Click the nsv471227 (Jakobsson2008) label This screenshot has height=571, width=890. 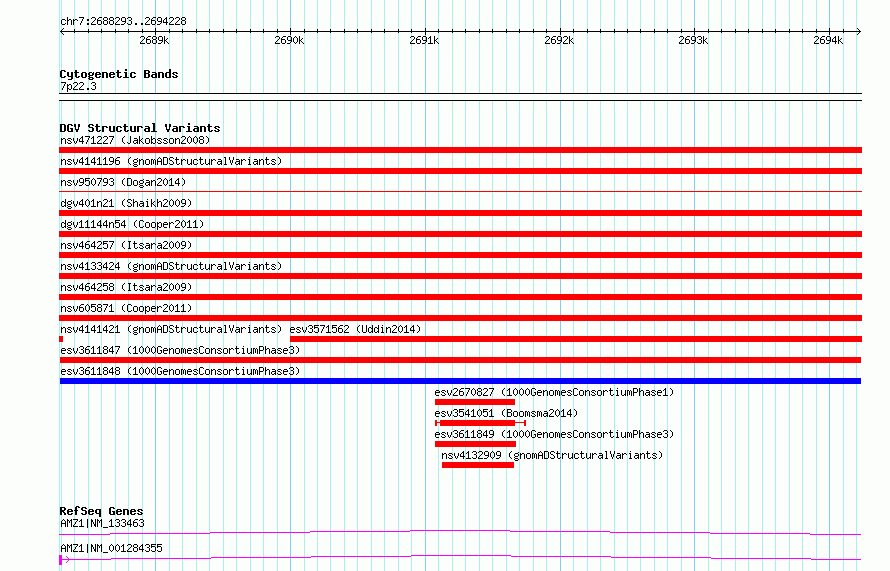pos(135,140)
